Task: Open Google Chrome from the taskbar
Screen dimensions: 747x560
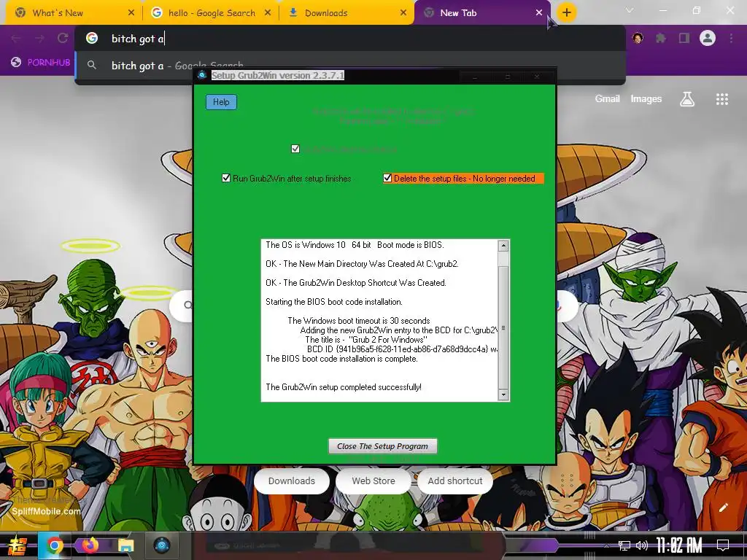Action: click(x=54, y=545)
